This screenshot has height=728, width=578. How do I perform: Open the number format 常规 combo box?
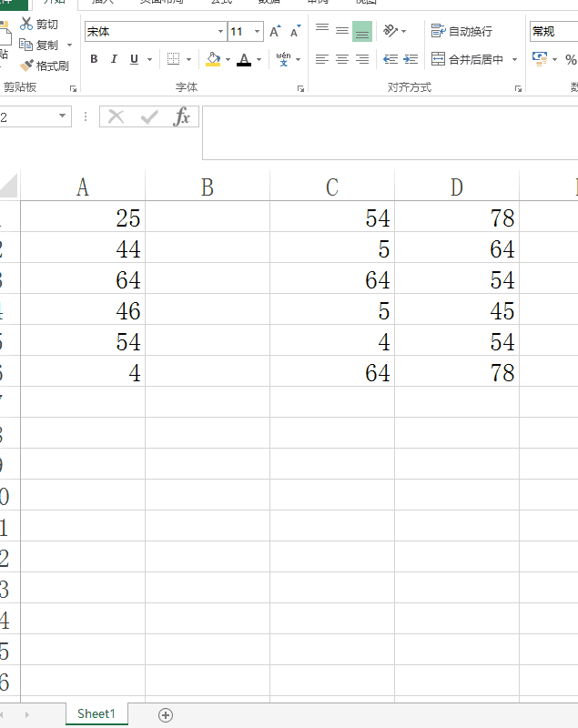(553, 32)
